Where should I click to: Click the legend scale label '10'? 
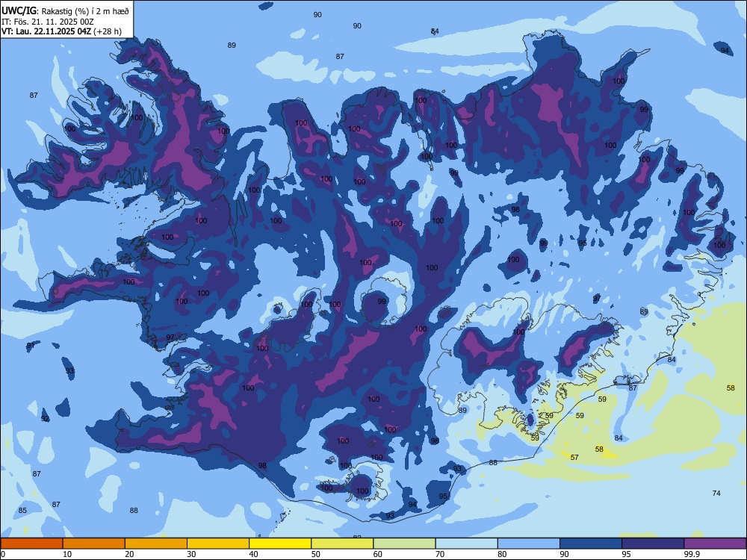click(67, 554)
